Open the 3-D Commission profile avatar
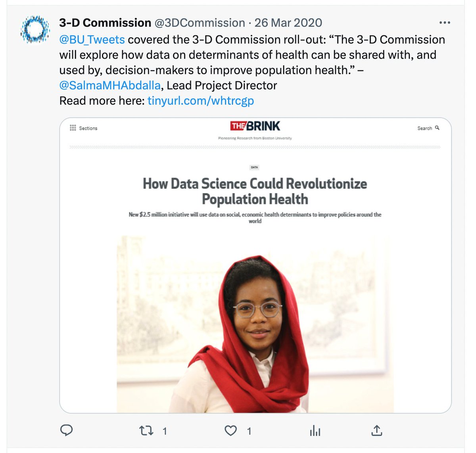This screenshot has width=476, height=453. point(35,29)
